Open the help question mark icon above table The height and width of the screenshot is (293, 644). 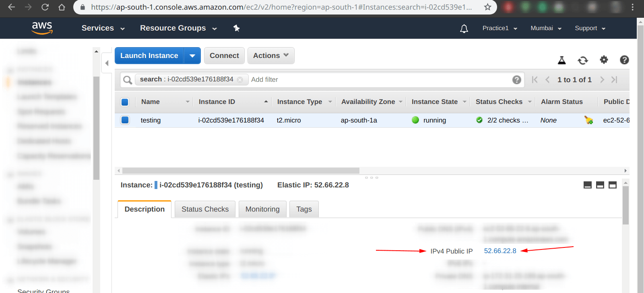coord(624,60)
